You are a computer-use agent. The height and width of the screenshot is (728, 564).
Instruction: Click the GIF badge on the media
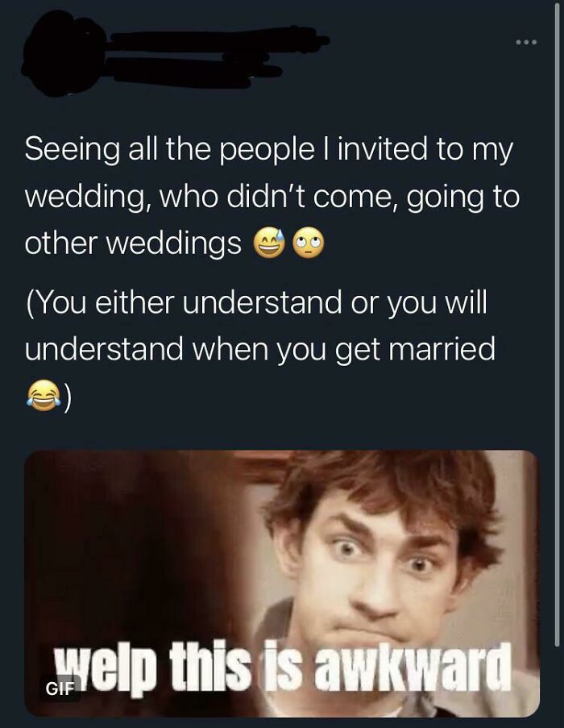pos(60,689)
